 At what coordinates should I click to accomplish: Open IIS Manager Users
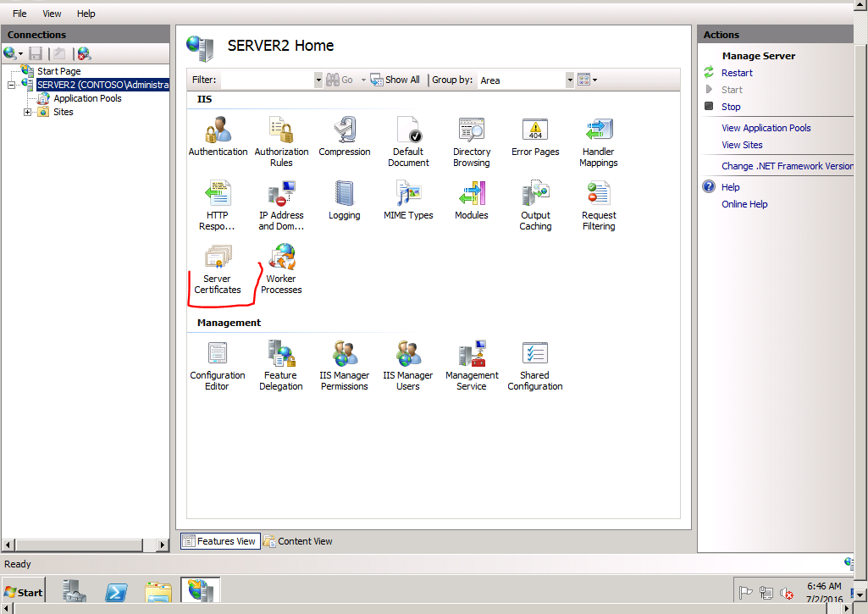coord(408,365)
